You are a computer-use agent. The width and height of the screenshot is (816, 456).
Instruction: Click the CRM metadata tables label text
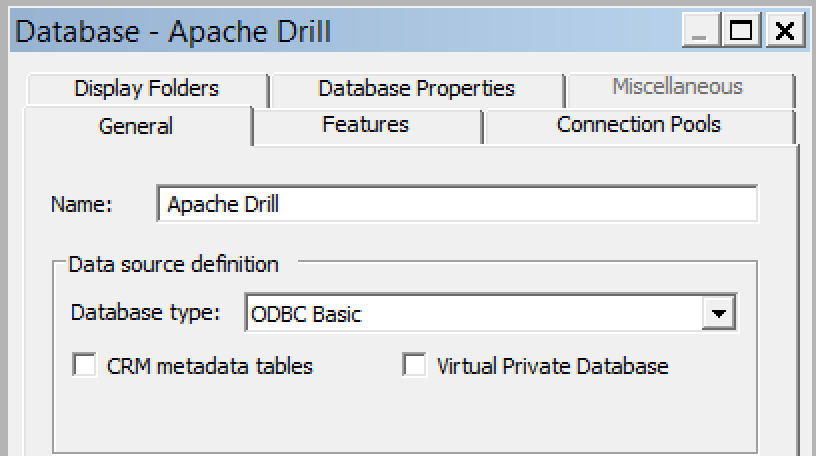click(x=209, y=366)
